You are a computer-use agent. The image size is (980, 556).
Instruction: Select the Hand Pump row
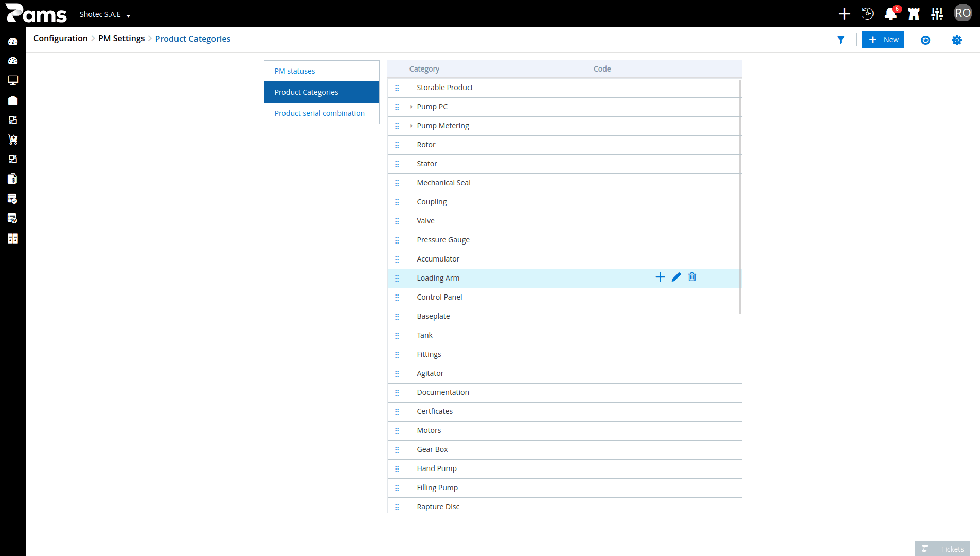click(564, 469)
